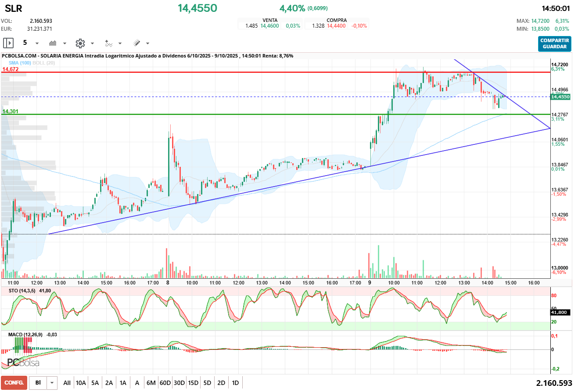Click the red 14,672 resistance line label
The image size is (578, 392).
coord(10,69)
